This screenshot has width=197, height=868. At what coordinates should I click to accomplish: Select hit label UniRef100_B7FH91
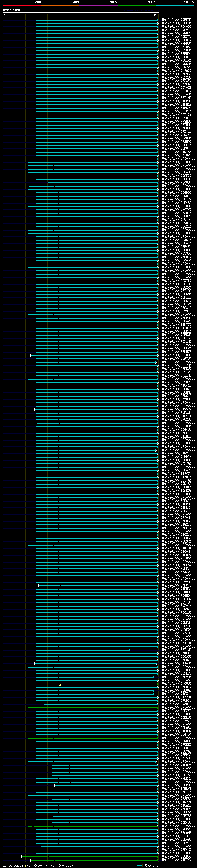tap(177, 54)
